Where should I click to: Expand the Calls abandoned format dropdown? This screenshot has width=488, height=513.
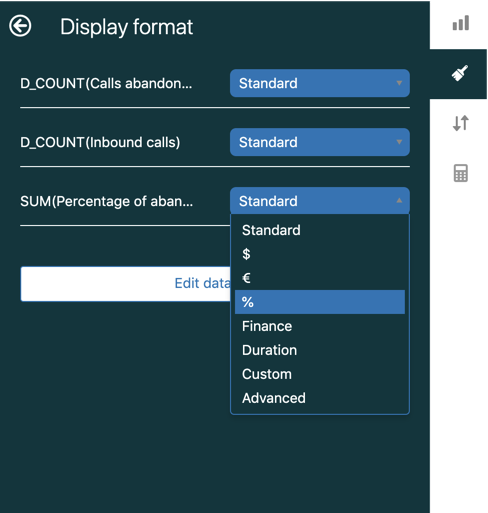pos(320,83)
